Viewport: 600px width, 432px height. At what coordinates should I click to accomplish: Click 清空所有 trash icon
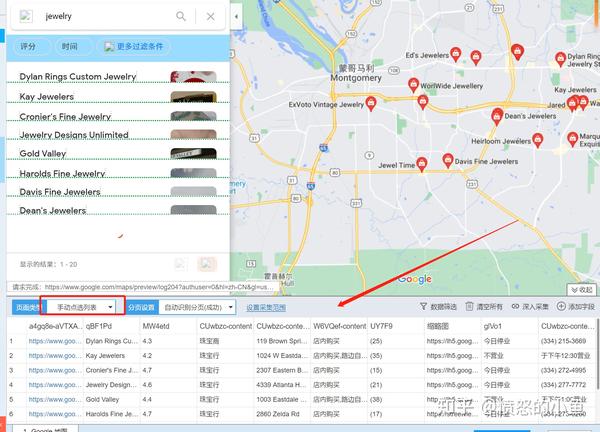469,306
